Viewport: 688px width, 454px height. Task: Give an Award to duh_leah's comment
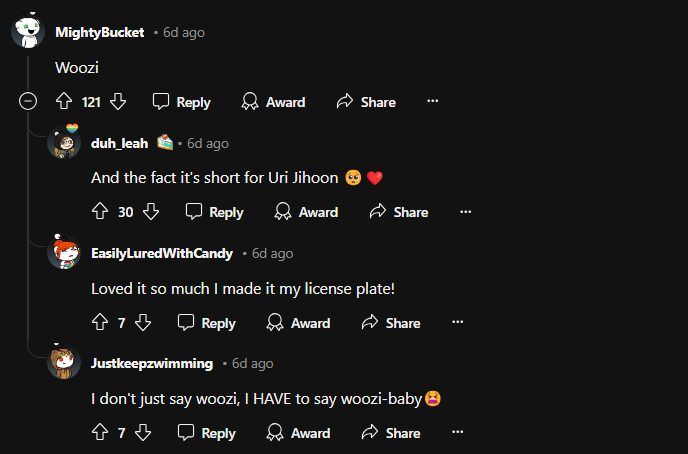(306, 212)
